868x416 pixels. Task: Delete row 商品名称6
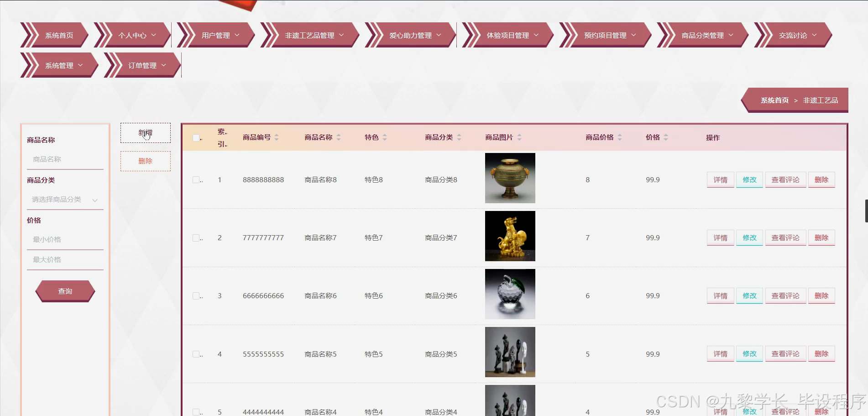point(821,296)
